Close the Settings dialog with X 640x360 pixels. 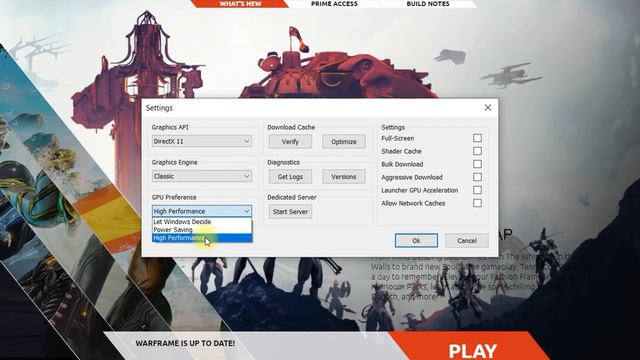pos(488,108)
